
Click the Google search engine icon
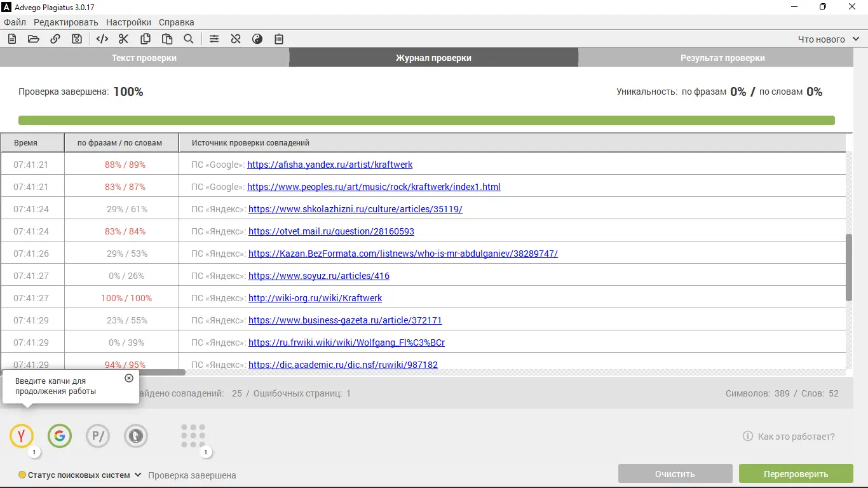pos(60,436)
